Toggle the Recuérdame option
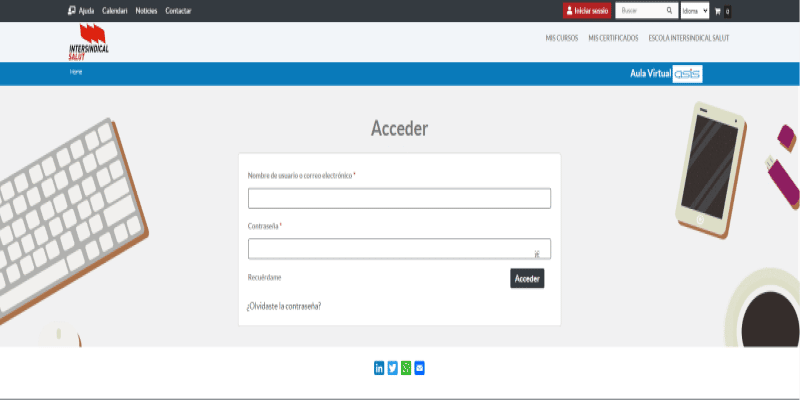 264,278
